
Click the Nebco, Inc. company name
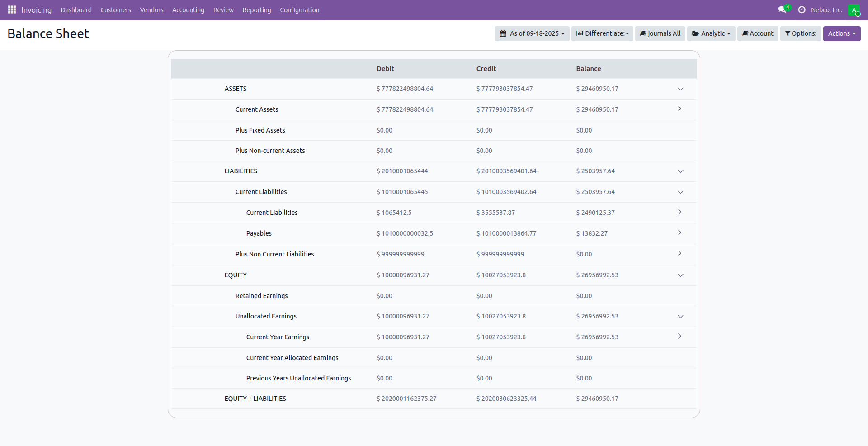click(x=826, y=10)
